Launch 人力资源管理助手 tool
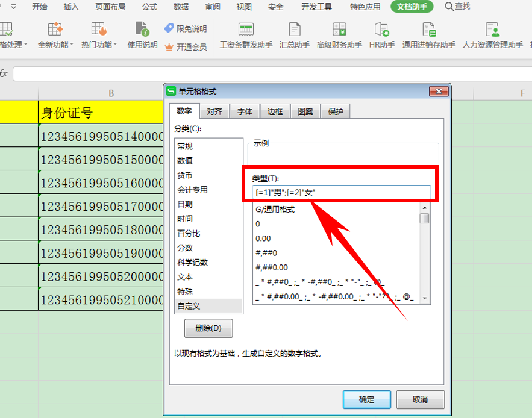This screenshot has height=418, width=532. [493, 35]
